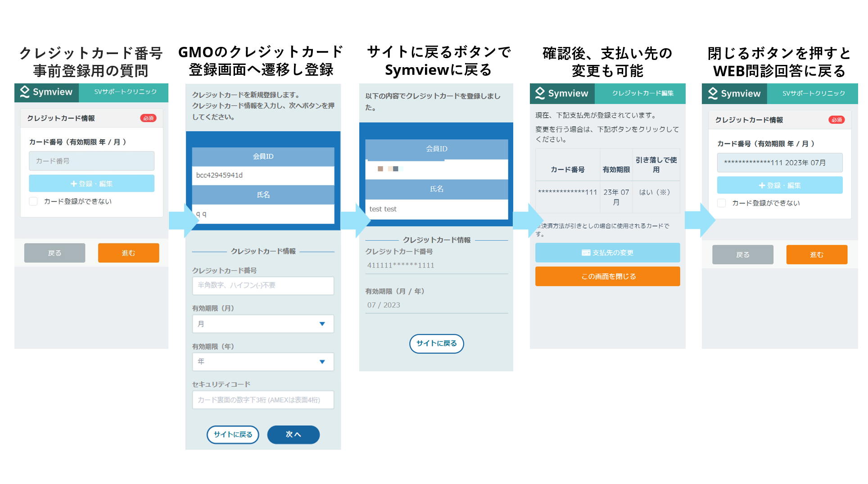Click the 必須 badge above the empty カード番号 field
This screenshot has height=484, width=868.
tap(148, 118)
